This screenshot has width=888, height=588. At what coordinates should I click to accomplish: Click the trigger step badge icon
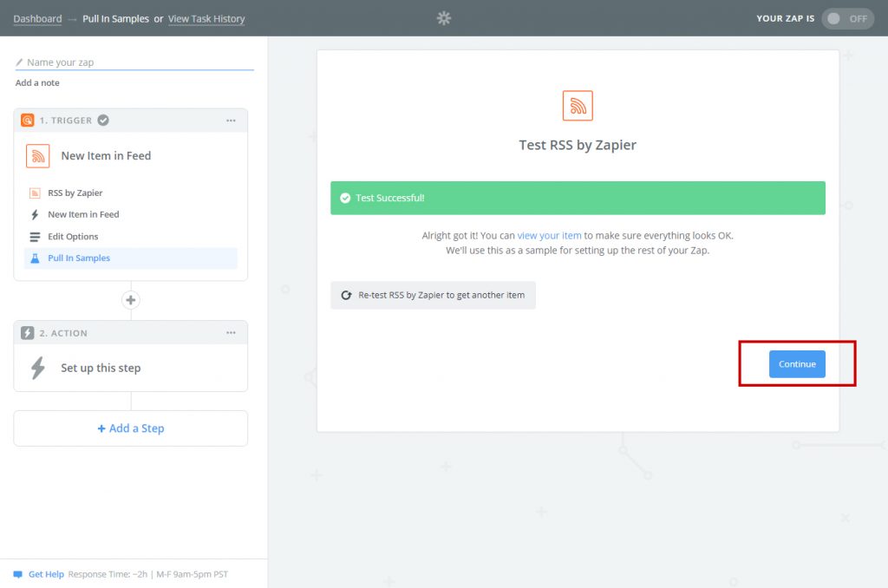click(x=28, y=121)
